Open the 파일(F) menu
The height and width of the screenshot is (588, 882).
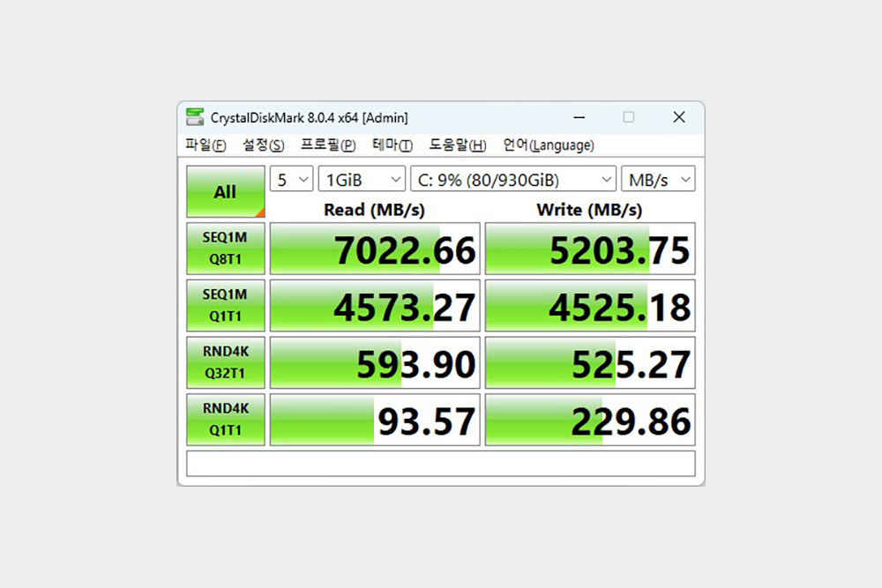tap(206, 145)
